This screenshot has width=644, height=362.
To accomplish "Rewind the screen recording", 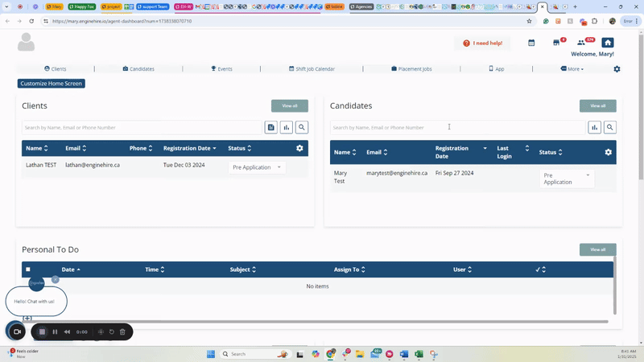I will 67,331.
